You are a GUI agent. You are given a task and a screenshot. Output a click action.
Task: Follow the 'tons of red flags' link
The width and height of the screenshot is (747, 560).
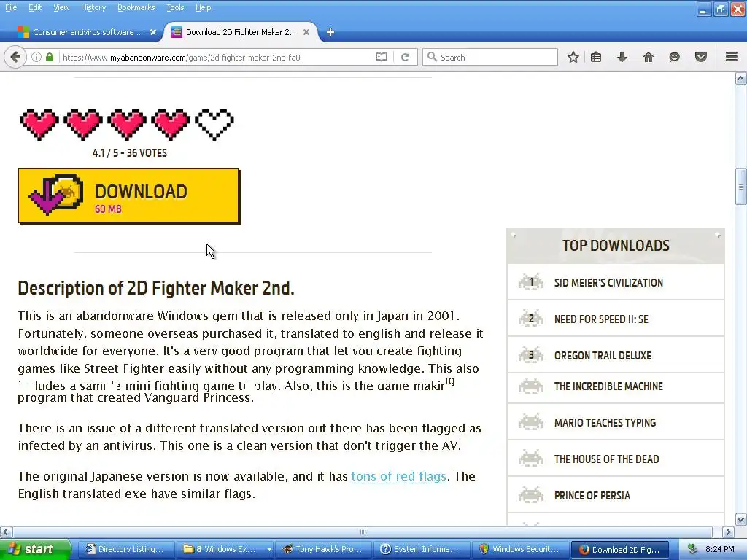[398, 477]
